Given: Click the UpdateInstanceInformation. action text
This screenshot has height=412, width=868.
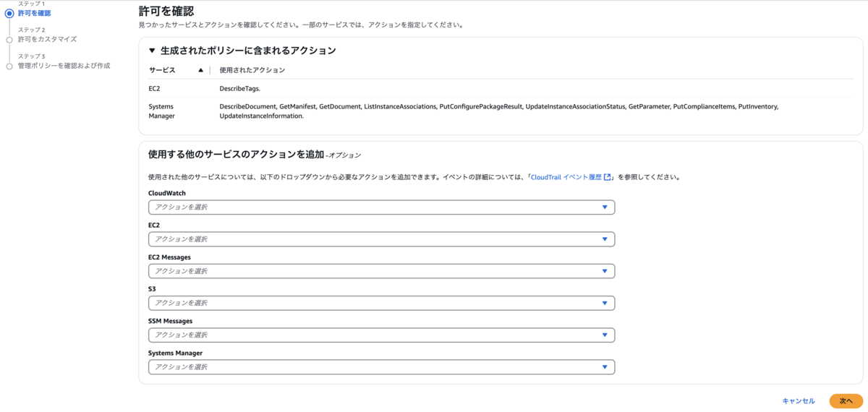Looking at the screenshot, I should [x=261, y=116].
